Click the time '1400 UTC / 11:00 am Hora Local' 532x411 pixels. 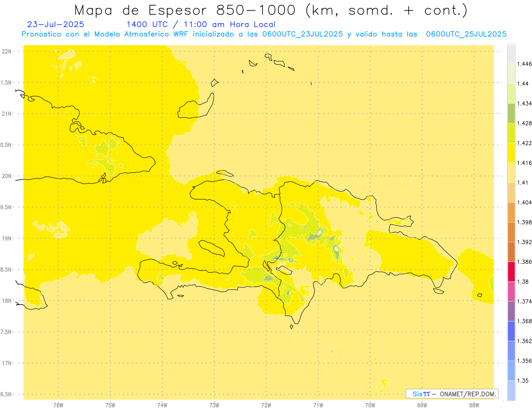pos(201,25)
